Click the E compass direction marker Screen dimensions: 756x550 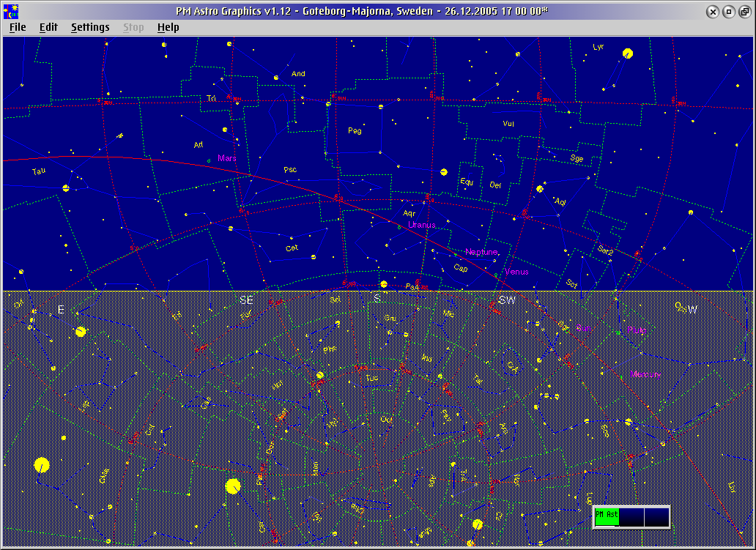(61, 310)
